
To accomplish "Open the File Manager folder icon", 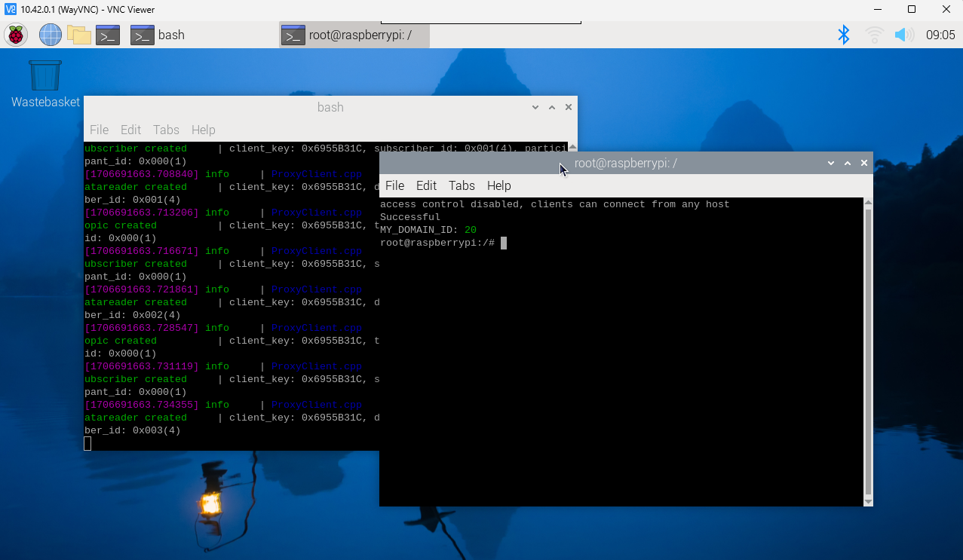I will click(x=78, y=35).
